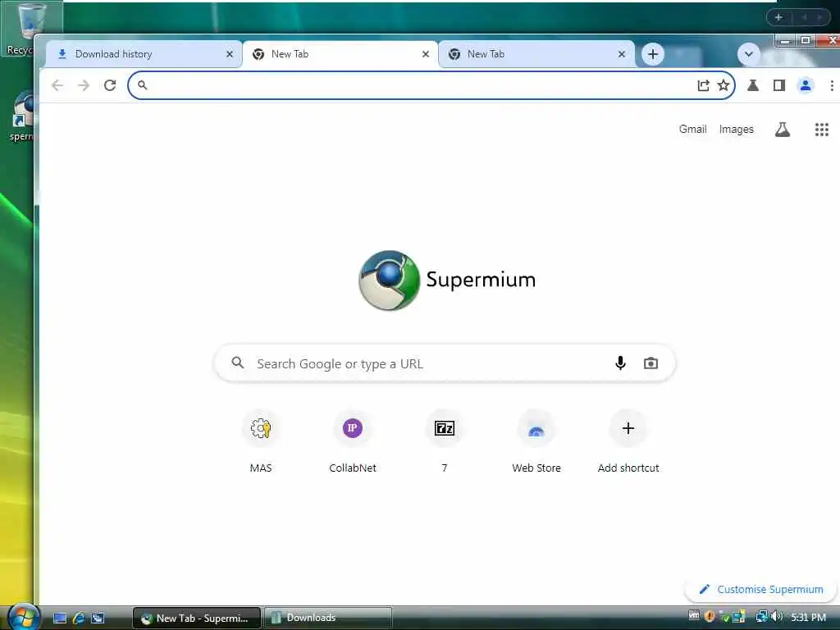
Task: Toggle the side panel button
Action: pyautogui.click(x=779, y=85)
